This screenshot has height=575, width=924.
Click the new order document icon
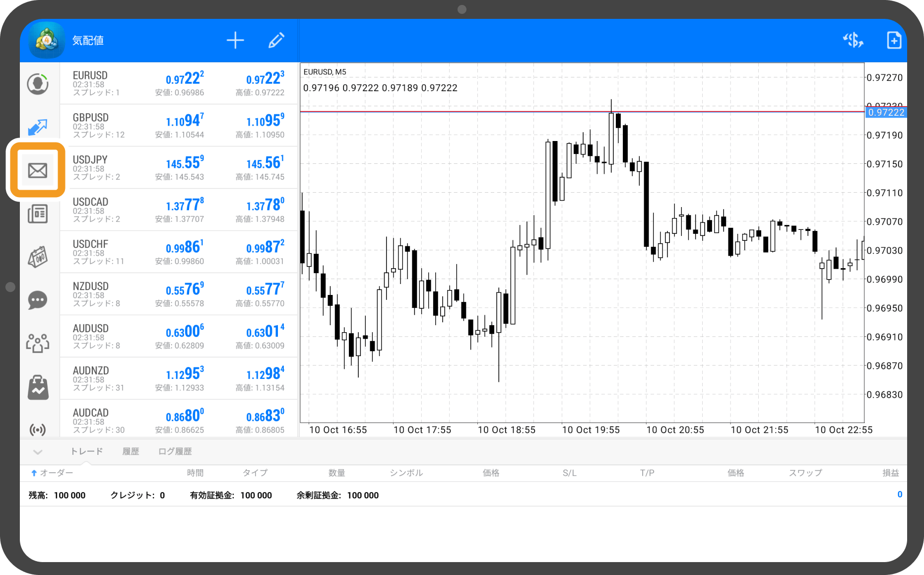pyautogui.click(x=894, y=40)
